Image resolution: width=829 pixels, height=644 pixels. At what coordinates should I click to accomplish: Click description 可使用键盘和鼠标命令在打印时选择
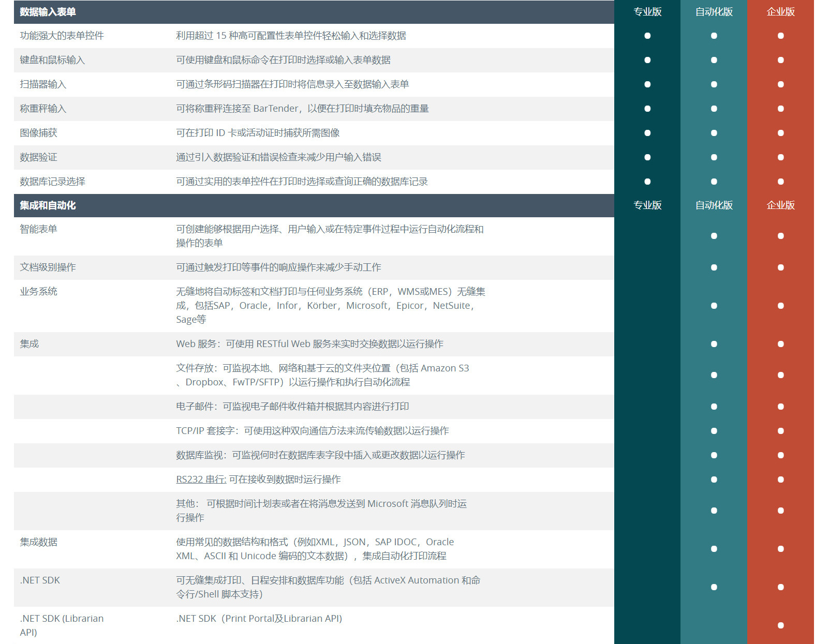tap(283, 60)
